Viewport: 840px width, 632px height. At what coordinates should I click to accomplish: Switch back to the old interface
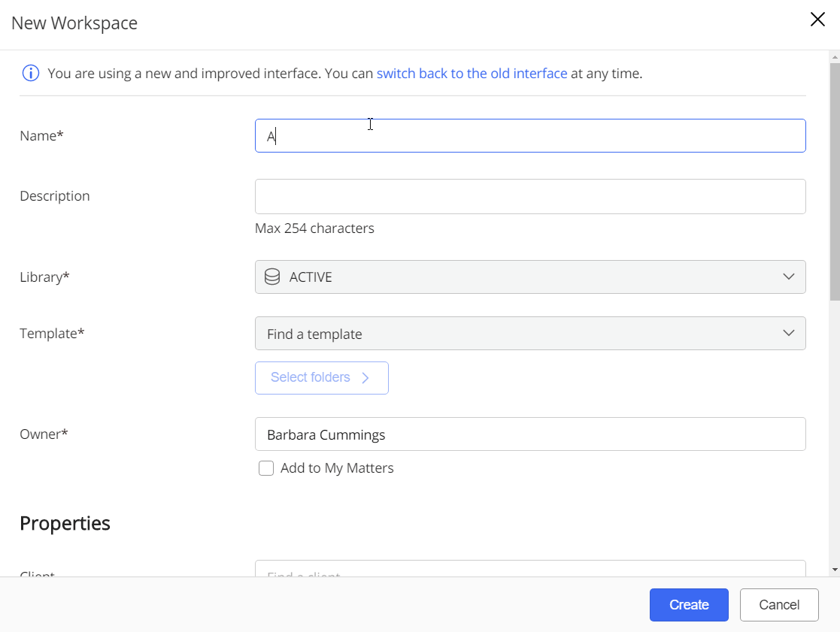point(472,74)
